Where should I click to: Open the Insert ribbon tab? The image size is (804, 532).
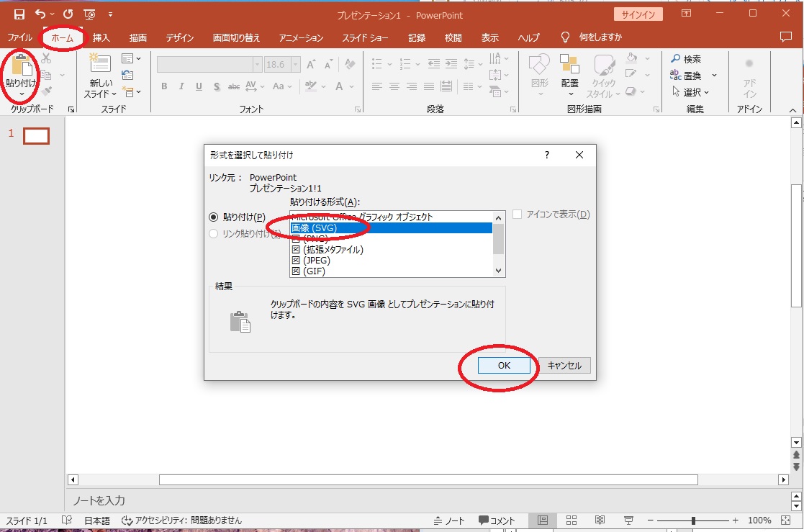click(101, 37)
